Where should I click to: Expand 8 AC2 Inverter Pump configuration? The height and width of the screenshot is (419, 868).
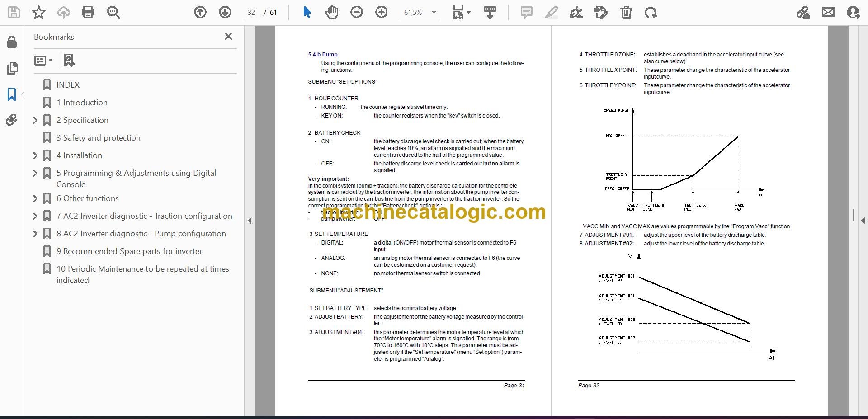[35, 234]
